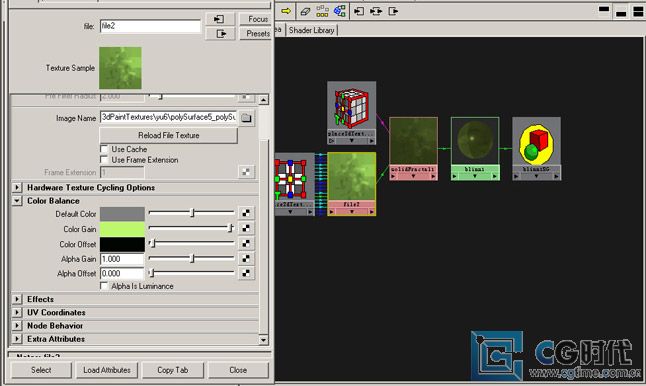Open the solidFractal1 node center dropdown arrow
646x386 pixels.
coord(413,176)
